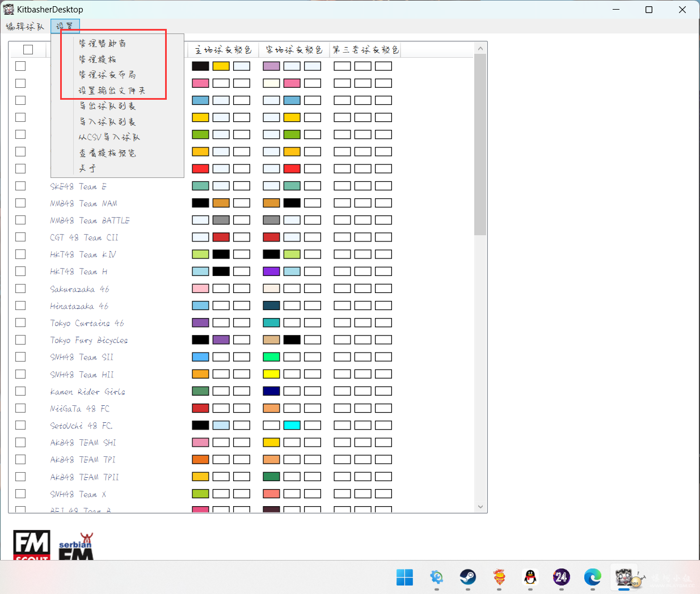Collapse the open 设置 menu
This screenshot has height=594, width=700.
tap(65, 26)
